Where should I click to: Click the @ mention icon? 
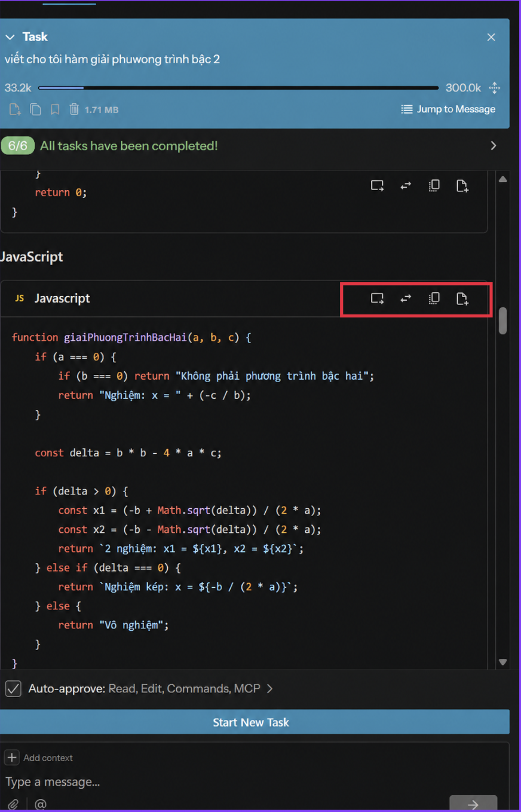[x=41, y=804]
